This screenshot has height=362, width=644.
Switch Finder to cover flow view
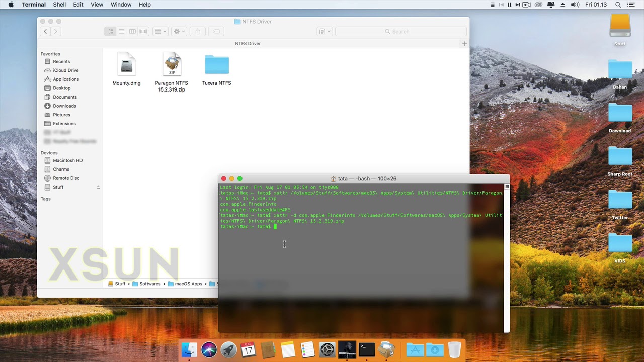[x=143, y=31]
